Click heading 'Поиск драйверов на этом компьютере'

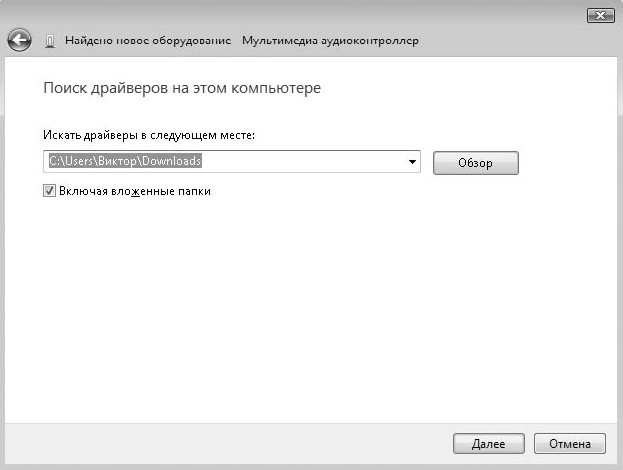[x=182, y=88]
